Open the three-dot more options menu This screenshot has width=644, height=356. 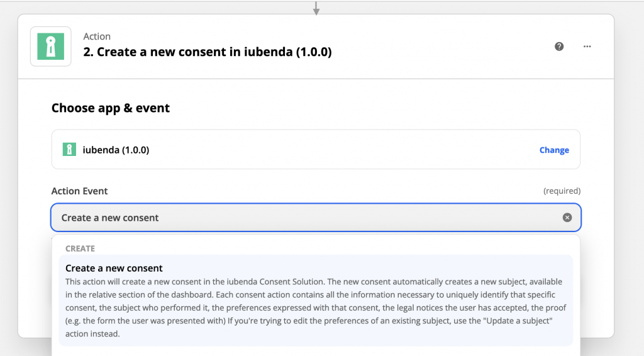(x=587, y=47)
